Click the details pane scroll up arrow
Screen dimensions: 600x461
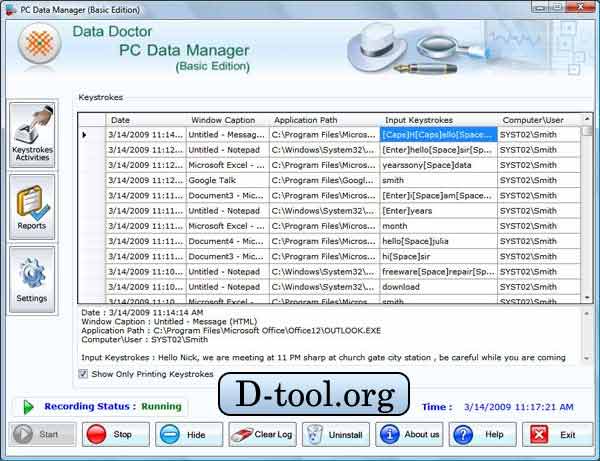point(586,313)
